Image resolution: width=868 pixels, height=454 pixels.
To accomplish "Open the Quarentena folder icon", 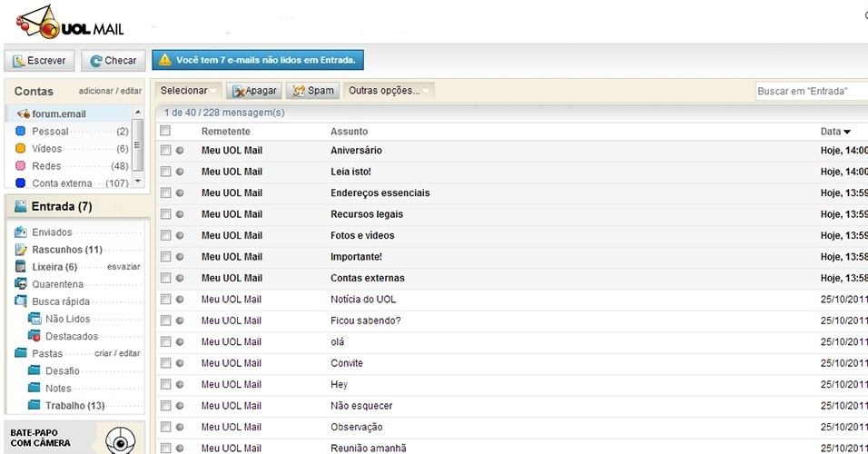I will [21, 284].
